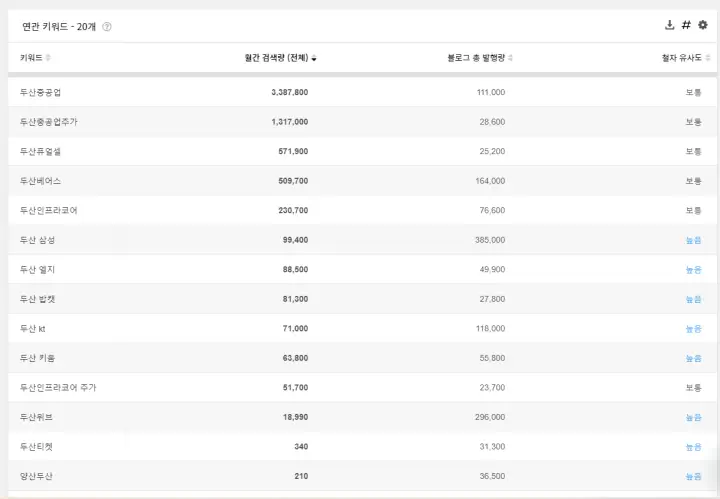Select the keyword 두산 키움
This screenshot has height=499, width=720.
click(x=37, y=358)
